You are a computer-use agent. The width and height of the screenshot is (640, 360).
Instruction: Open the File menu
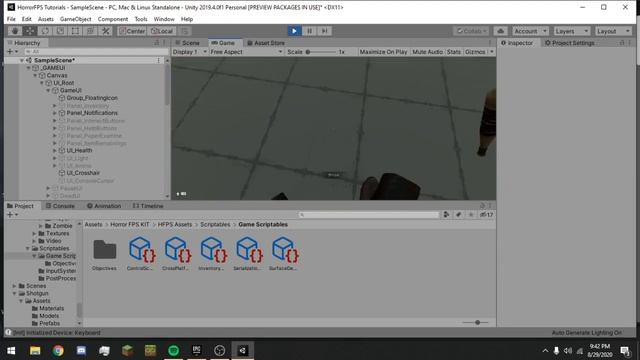[x=11, y=19]
